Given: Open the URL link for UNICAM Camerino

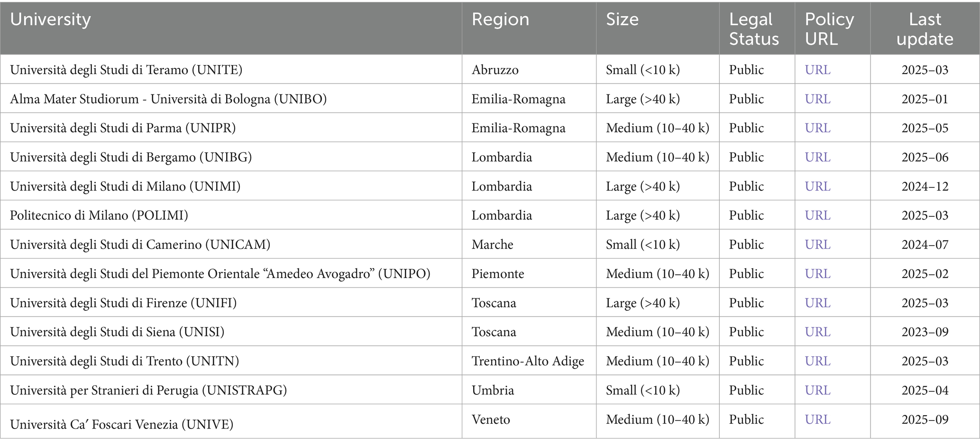Looking at the screenshot, I should (817, 244).
